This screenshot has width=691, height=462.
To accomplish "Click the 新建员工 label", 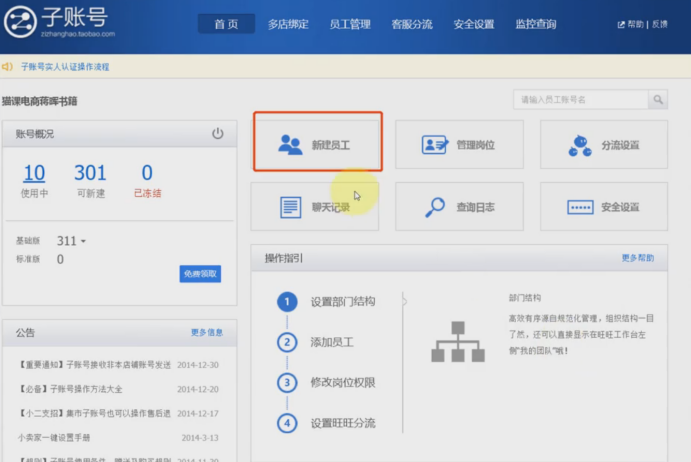I will pos(331,145).
